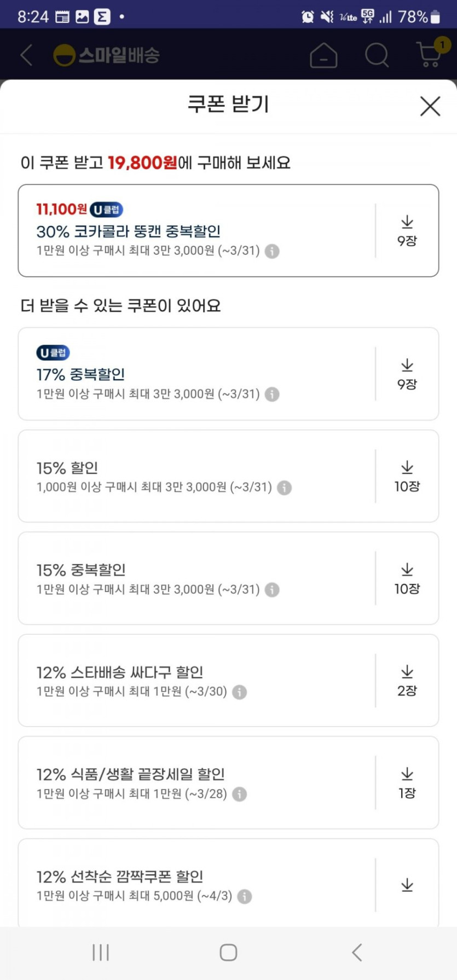This screenshot has height=980, width=457.
Task: Show info for 30% 코카콜라 coupon
Action: pos(272,251)
